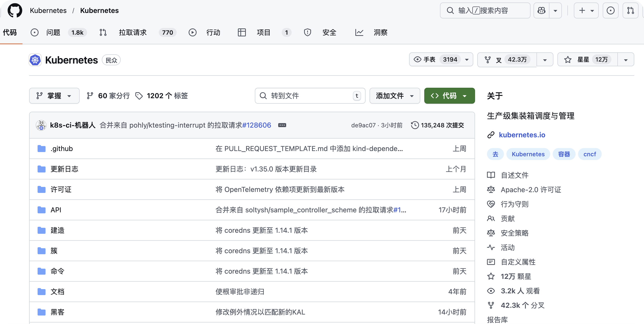The image size is (644, 324).
Task: Click the Kubernetes wheel logo
Action: tap(35, 60)
